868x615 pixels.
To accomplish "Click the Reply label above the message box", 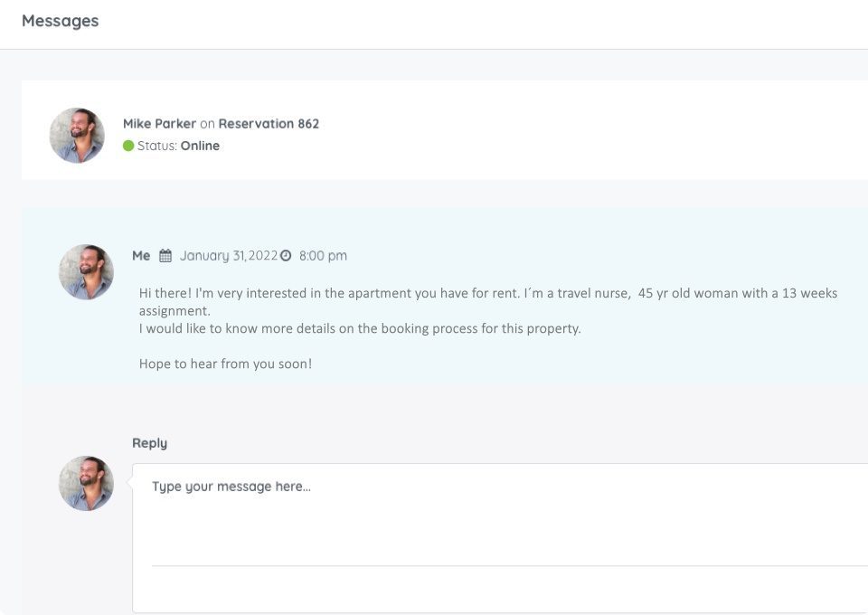I will click(x=149, y=443).
